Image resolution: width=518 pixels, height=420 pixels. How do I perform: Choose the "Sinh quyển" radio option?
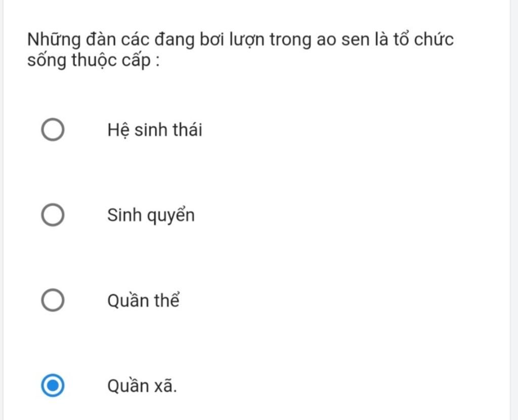(x=53, y=215)
